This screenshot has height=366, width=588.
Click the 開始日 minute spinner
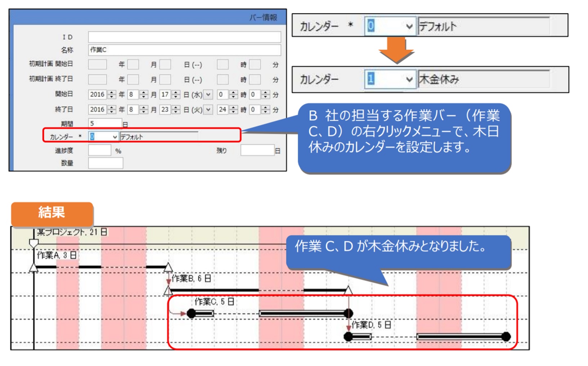[x=259, y=94]
